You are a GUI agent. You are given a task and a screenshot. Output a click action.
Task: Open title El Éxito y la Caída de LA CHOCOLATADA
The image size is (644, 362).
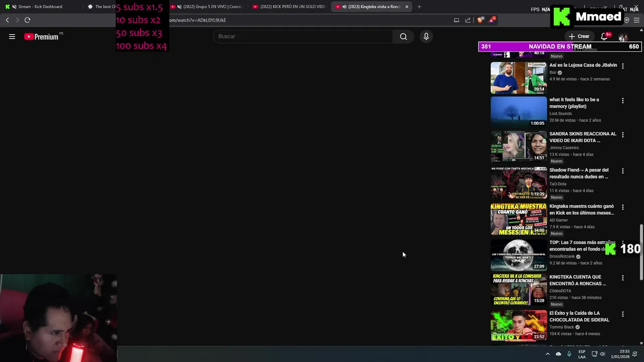(579, 316)
